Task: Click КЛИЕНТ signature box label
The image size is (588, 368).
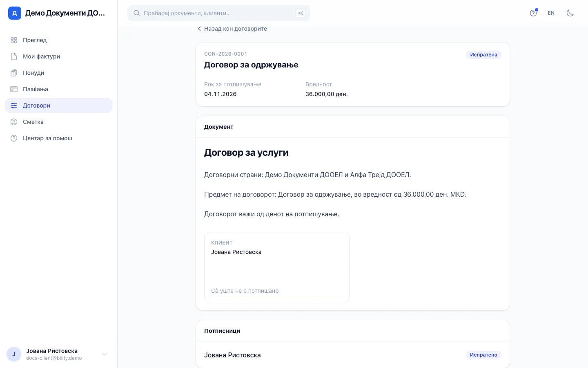Action: pyautogui.click(x=222, y=243)
